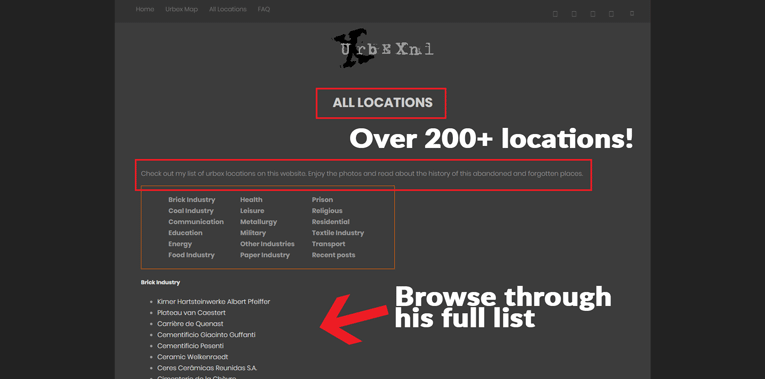This screenshot has height=379, width=765.
Task: Open Ceres Cerâmicas Reunidas S.A. location
Action: tap(207, 368)
